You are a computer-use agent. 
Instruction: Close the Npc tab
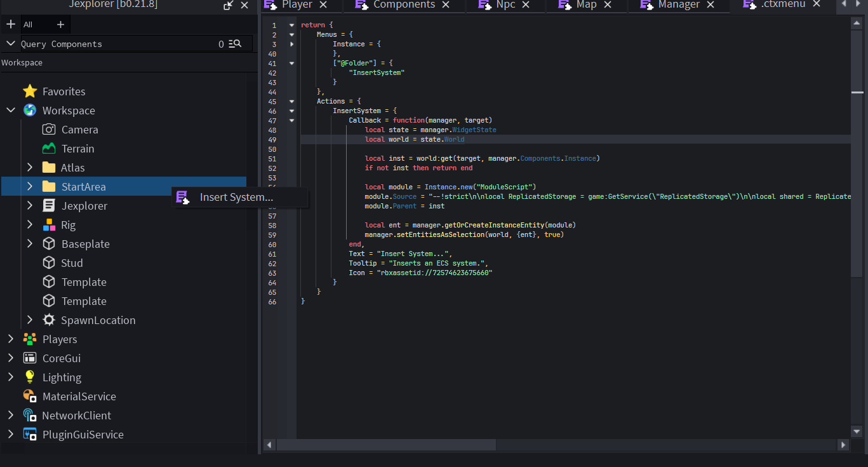pos(527,4)
